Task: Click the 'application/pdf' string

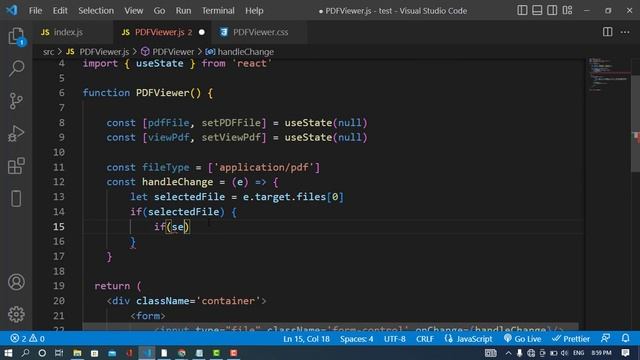Action: pos(264,167)
